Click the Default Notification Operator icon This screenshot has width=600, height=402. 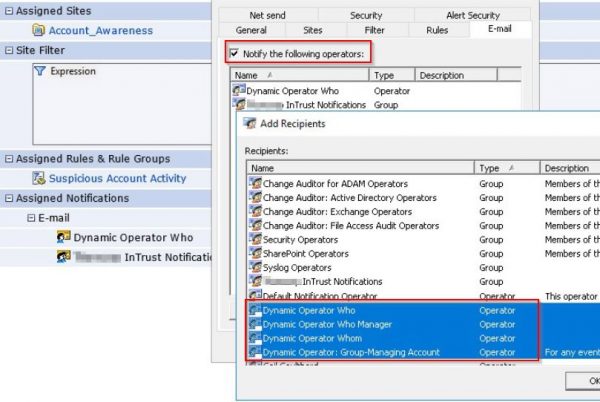pos(255,297)
